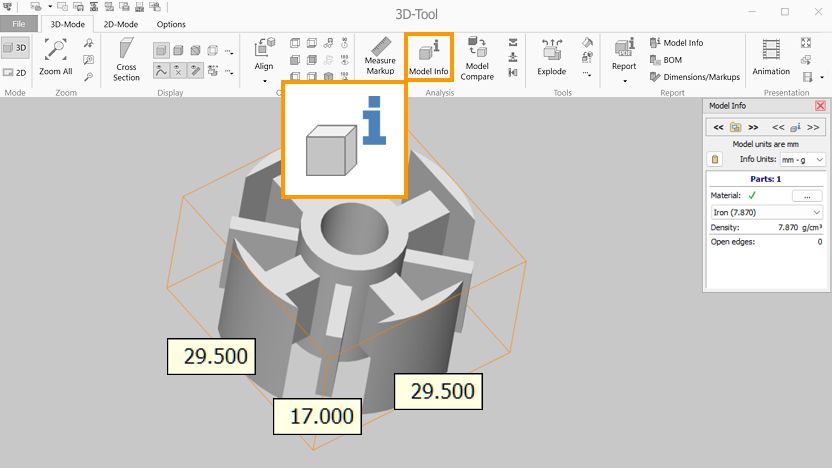This screenshot has width=832, height=468.
Task: Activate the Explode tool
Action: [x=551, y=58]
